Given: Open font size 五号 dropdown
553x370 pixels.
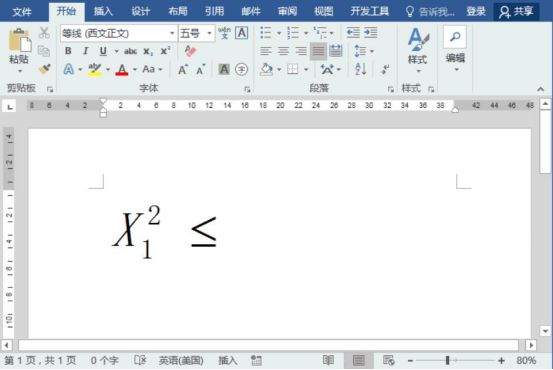Looking at the screenshot, I should [x=209, y=33].
